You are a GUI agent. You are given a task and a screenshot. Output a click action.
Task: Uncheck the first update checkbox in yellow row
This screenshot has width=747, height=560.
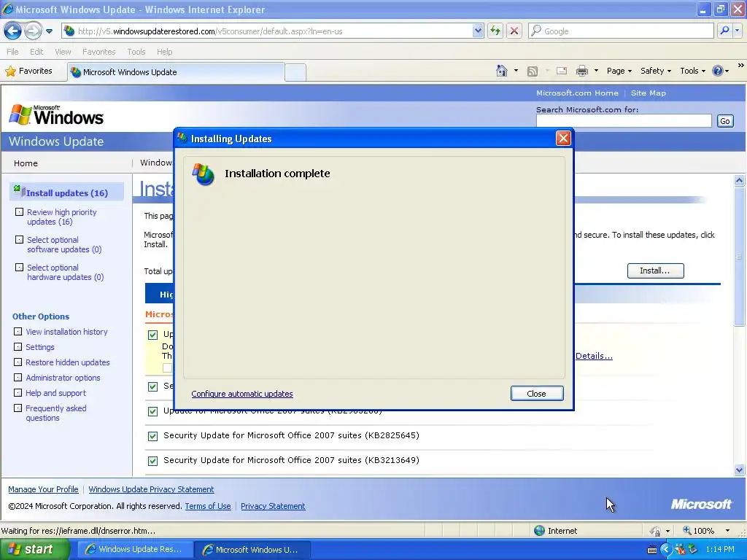click(x=152, y=335)
